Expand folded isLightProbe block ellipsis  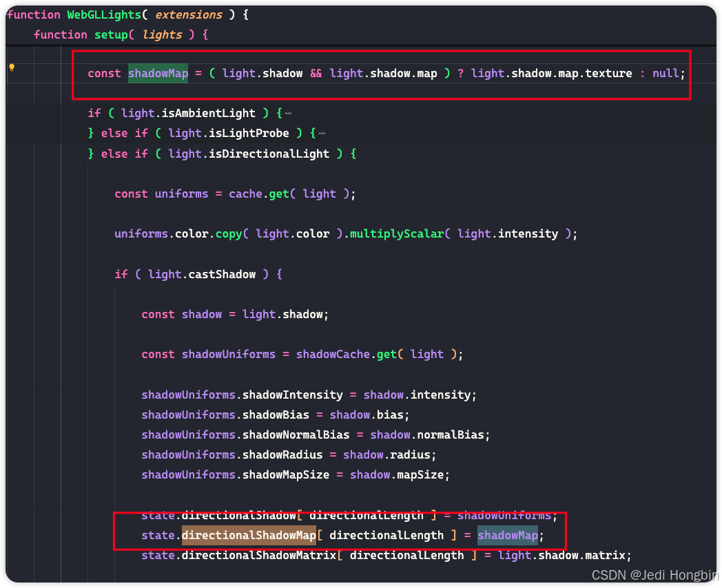click(322, 134)
